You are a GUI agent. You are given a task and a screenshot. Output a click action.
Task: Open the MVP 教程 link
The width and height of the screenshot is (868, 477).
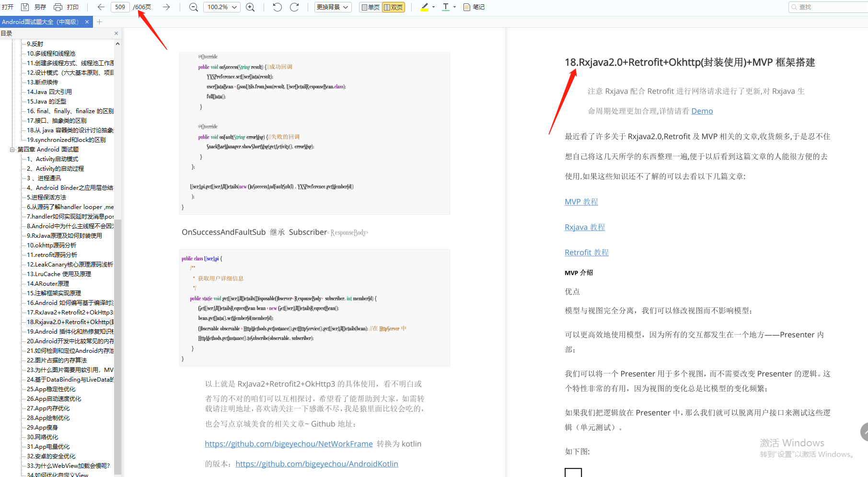(581, 202)
